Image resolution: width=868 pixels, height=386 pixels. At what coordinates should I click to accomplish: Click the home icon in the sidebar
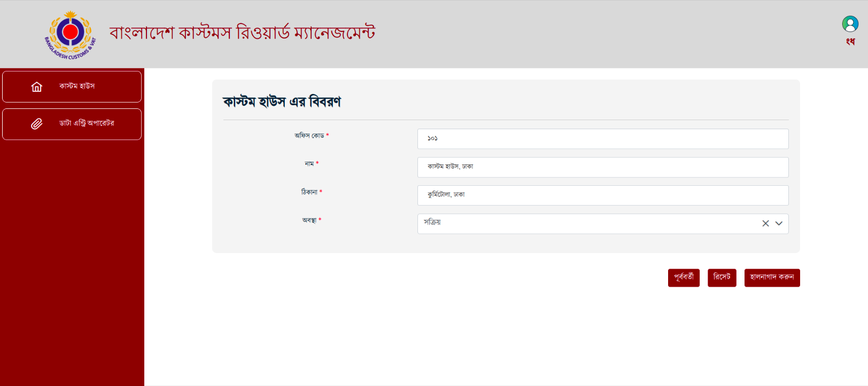(x=36, y=86)
